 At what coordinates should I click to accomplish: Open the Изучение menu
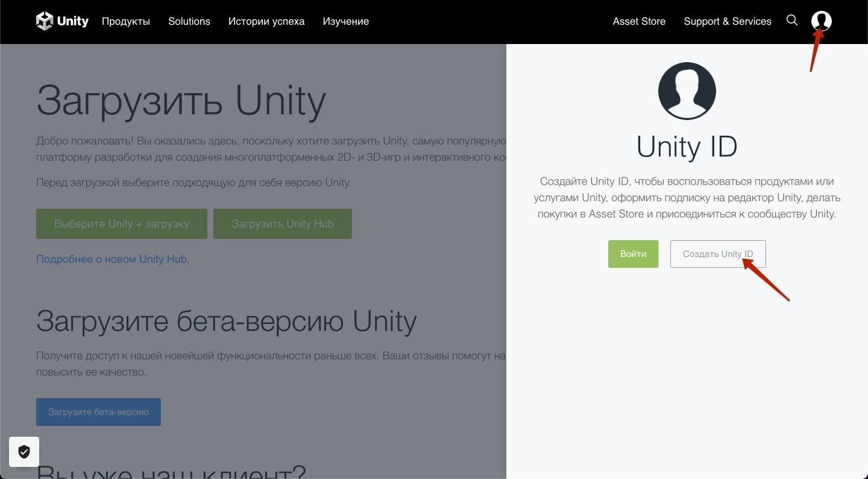346,22
